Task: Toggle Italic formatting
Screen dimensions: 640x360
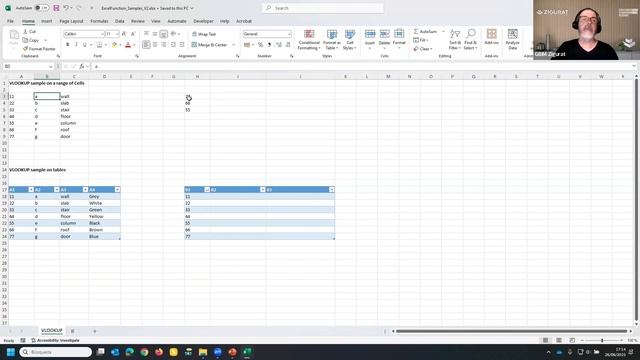Action: point(76,44)
